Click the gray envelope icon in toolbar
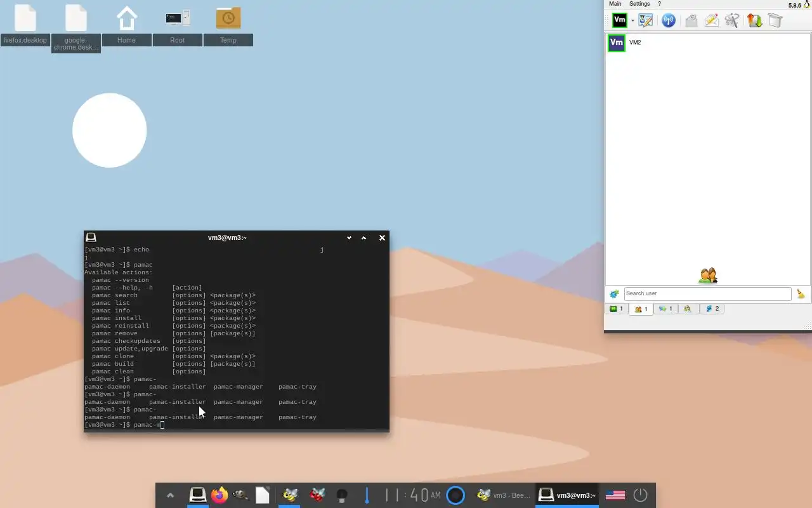Image resolution: width=812 pixels, height=508 pixels. coord(691,20)
